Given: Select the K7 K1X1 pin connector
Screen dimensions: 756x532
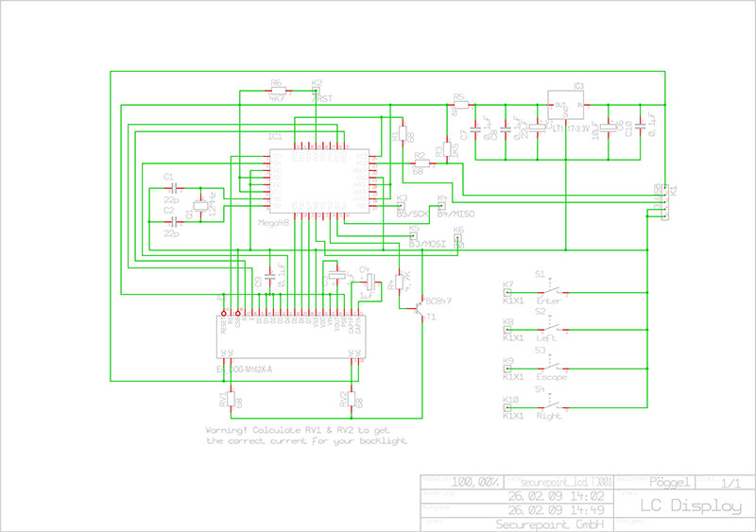Looking at the screenshot, I should tap(507, 292).
